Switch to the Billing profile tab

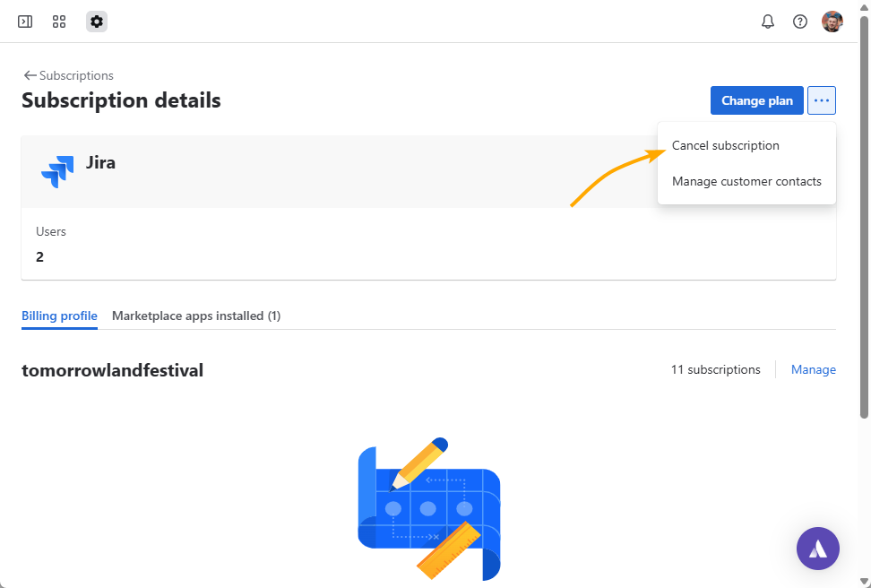pos(59,316)
